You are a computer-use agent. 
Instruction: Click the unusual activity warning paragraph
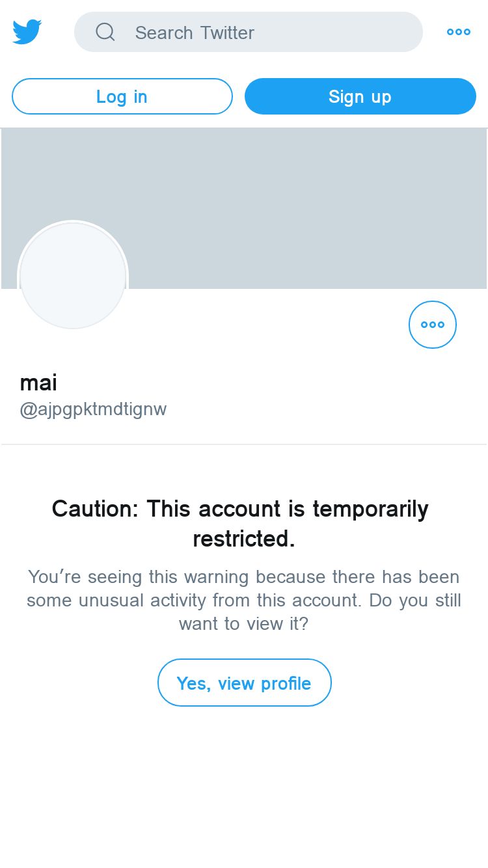point(244,601)
